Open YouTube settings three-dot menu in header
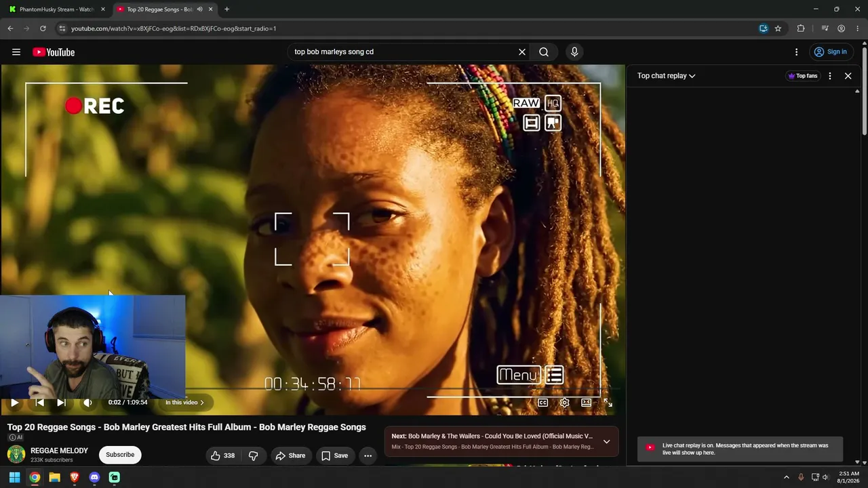Screen dimensions: 868x488 click(x=797, y=52)
